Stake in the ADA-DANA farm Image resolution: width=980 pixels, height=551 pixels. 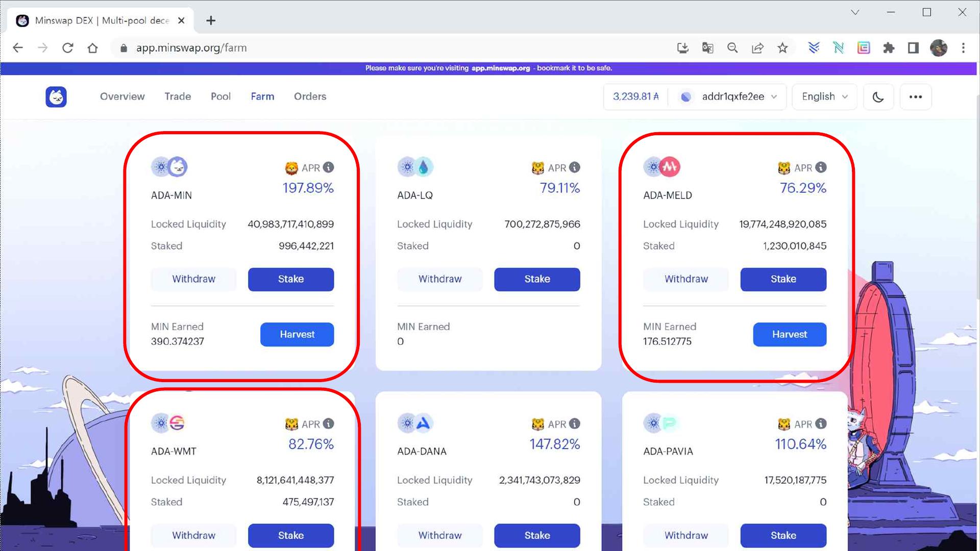click(x=537, y=535)
